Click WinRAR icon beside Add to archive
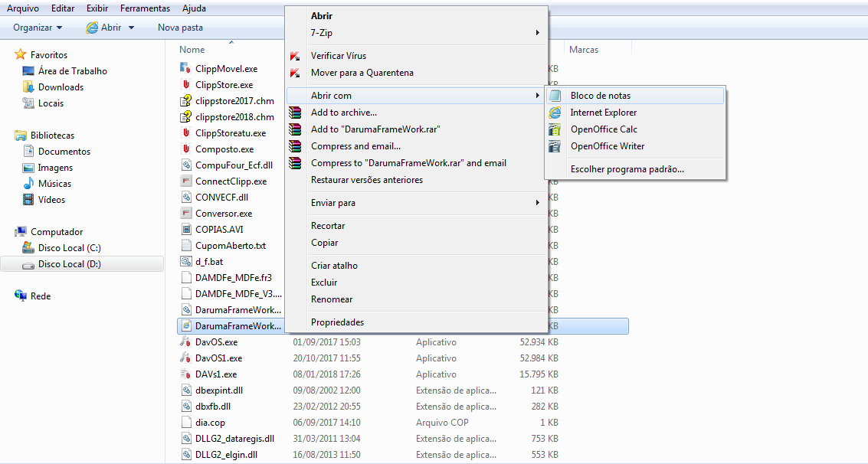Image resolution: width=868 pixels, height=464 pixels. [x=295, y=113]
